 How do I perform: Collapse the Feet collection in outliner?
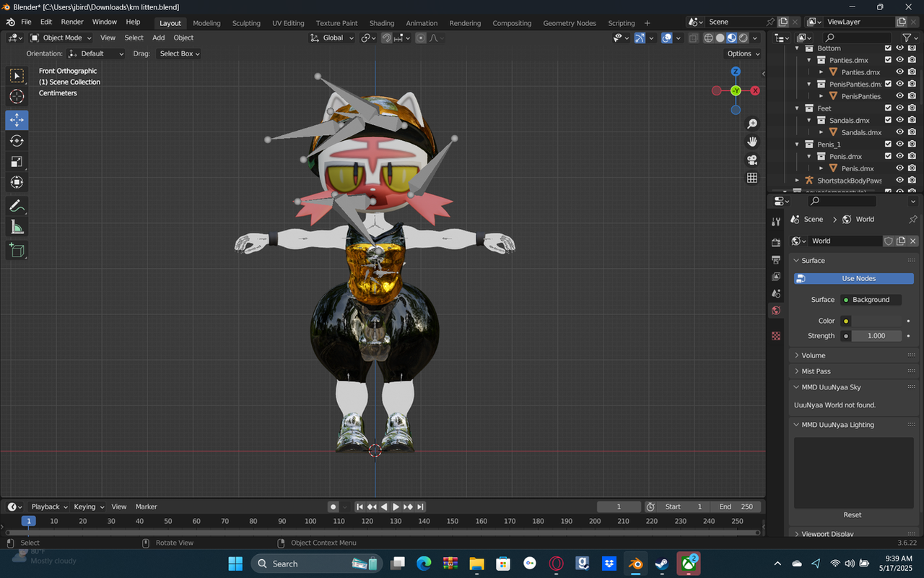(x=798, y=108)
